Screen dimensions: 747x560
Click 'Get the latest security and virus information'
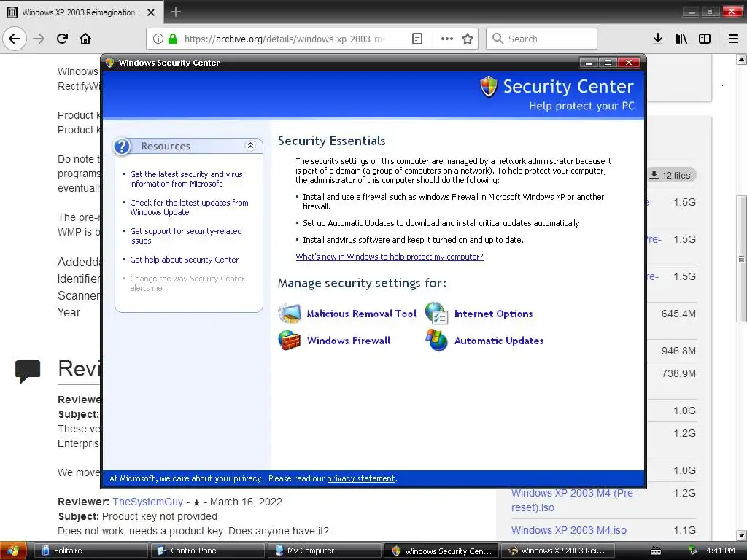186,179
